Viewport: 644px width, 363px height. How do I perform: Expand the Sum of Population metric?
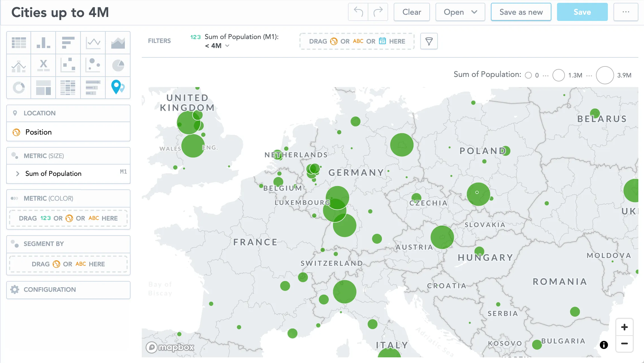point(18,173)
